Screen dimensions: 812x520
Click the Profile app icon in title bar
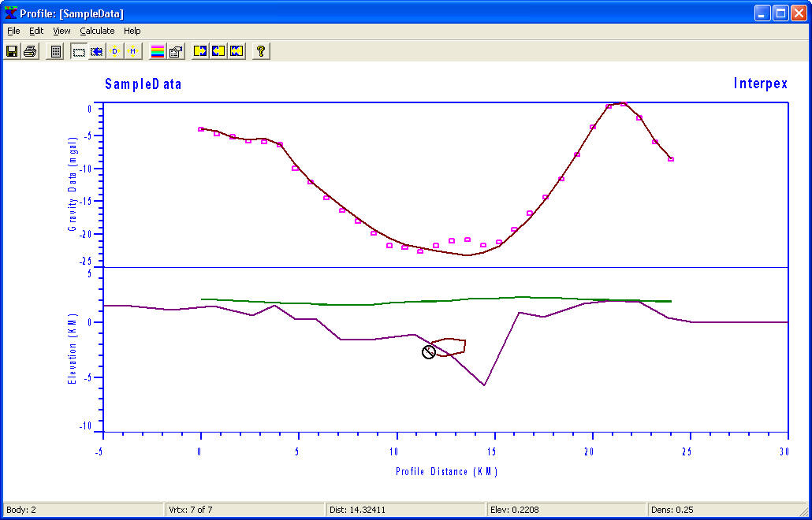(10, 13)
